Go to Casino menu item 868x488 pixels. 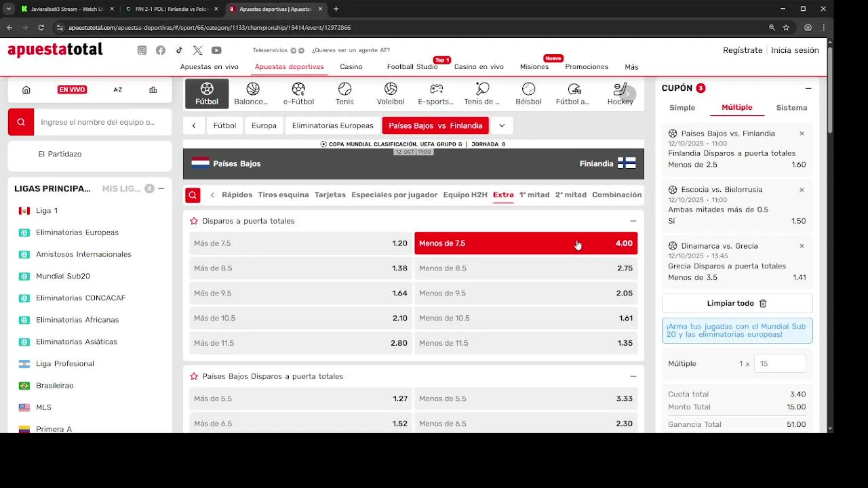click(x=351, y=67)
